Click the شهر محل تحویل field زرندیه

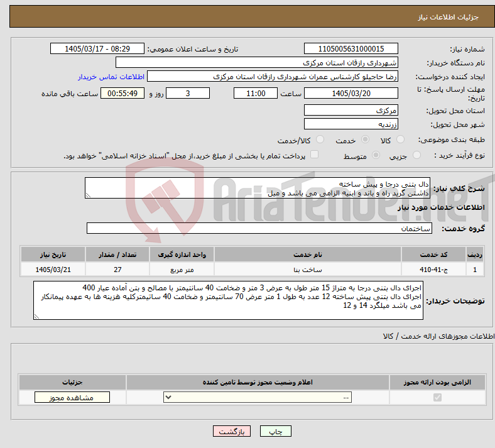(351, 124)
